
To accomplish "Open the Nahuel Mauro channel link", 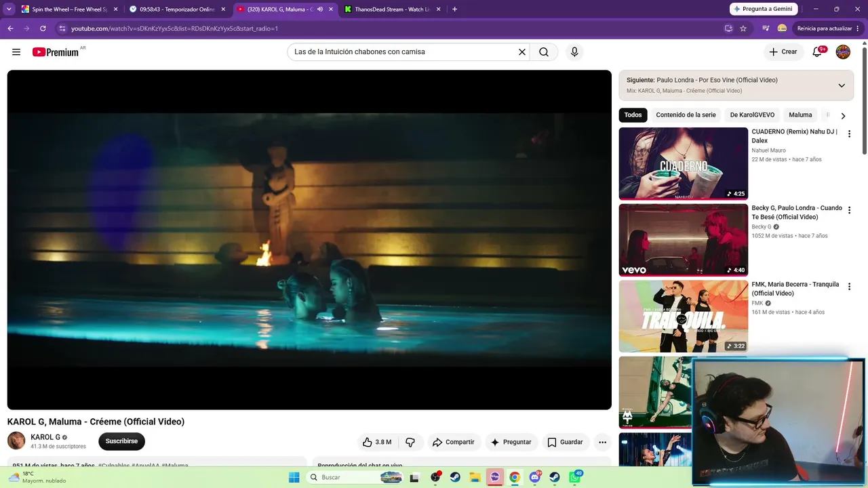I will coord(768,150).
